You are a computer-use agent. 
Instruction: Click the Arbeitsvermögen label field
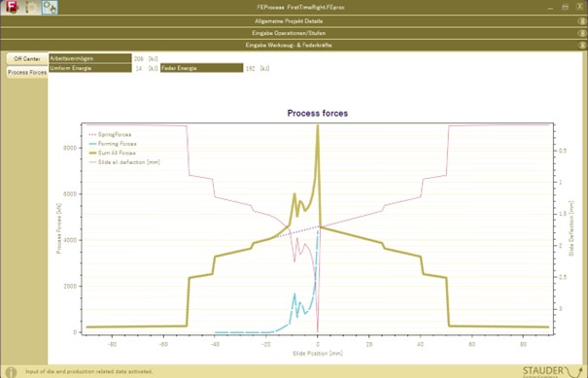pyautogui.click(x=90, y=58)
